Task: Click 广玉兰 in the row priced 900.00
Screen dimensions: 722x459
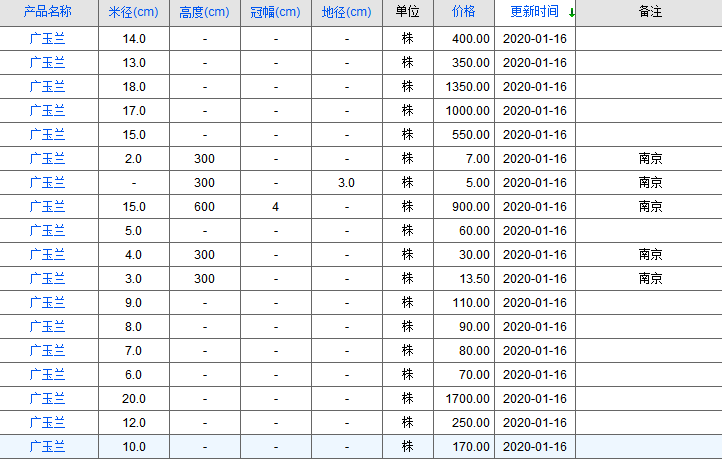Action: click(47, 207)
